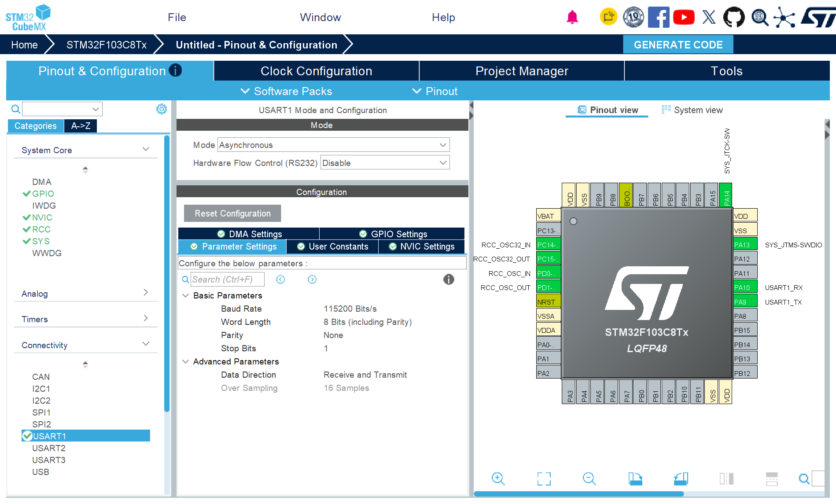Open the GPIO Settings tab

tap(392, 234)
